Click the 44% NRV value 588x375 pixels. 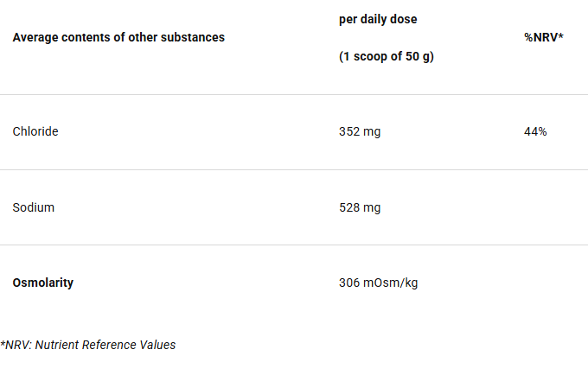coord(535,132)
